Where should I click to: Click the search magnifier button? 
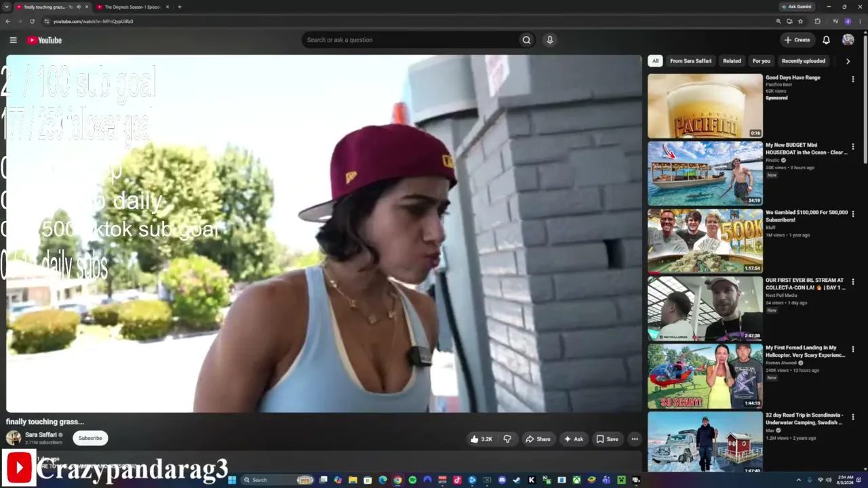(526, 40)
